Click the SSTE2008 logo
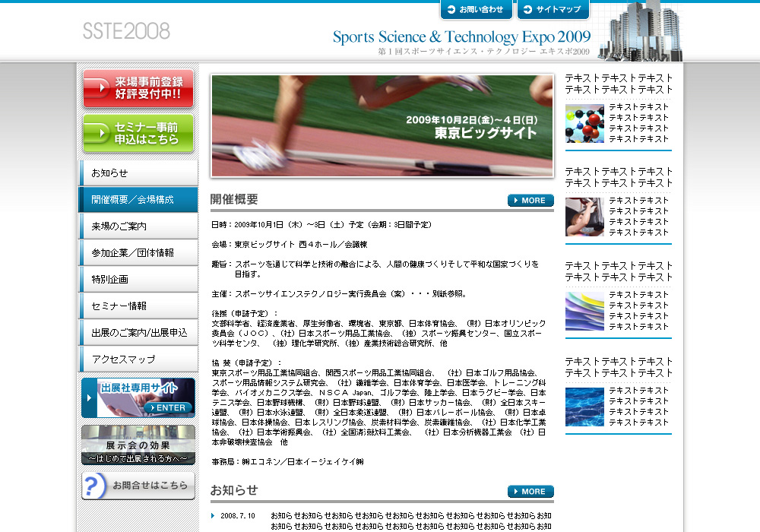 [x=126, y=31]
